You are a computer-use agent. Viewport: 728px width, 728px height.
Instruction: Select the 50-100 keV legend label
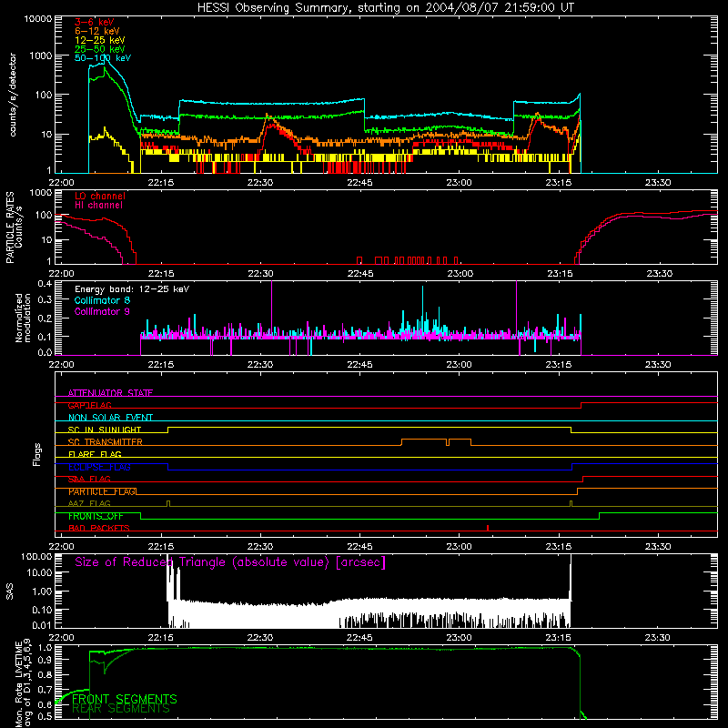(x=103, y=58)
